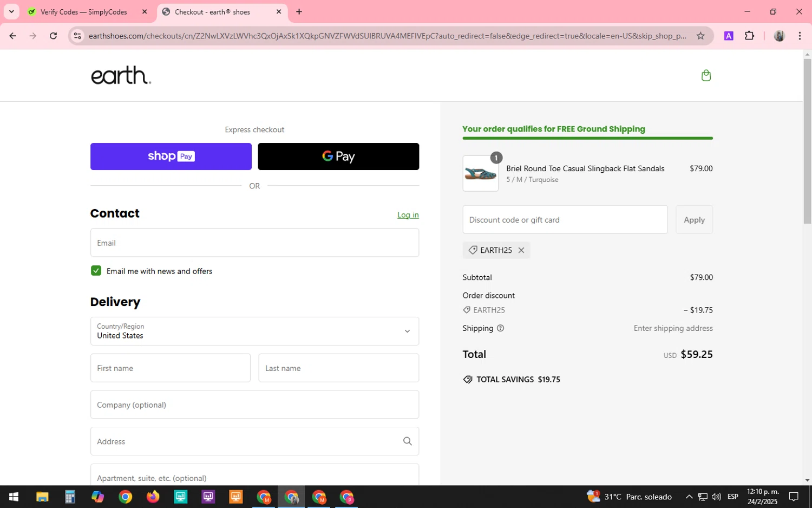The height and width of the screenshot is (508, 812).
Task: Open network status tray icon
Action: click(x=703, y=497)
